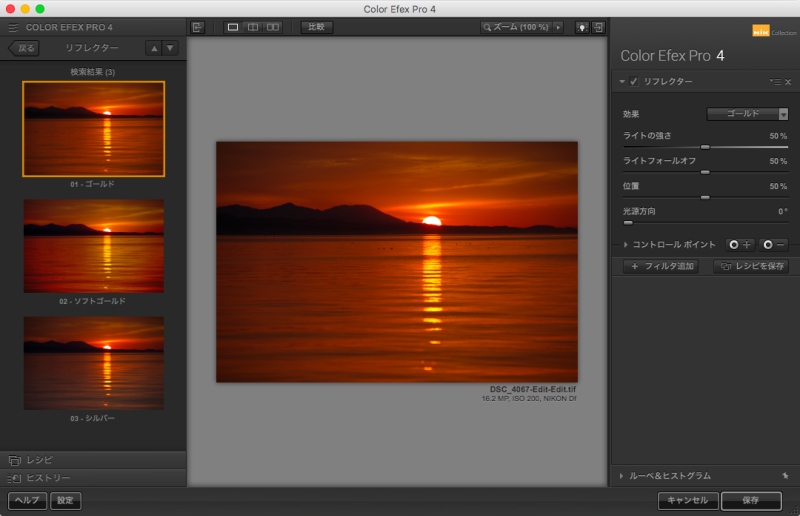Click the ライトフォールオフ 50 % value
Viewport: 800px width, 516px height.
[x=778, y=161]
